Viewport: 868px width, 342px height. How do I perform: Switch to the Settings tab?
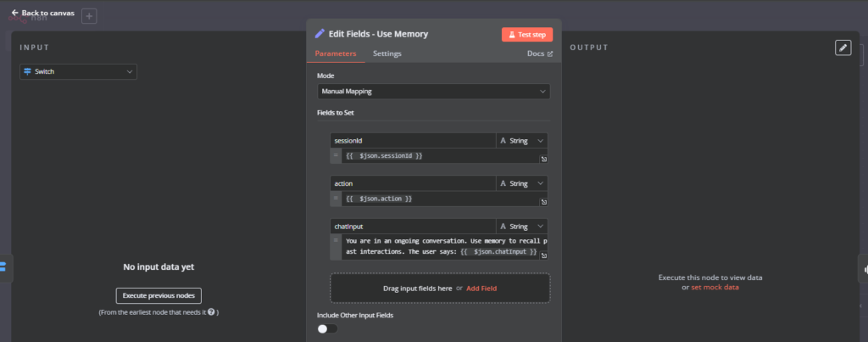pyautogui.click(x=387, y=53)
